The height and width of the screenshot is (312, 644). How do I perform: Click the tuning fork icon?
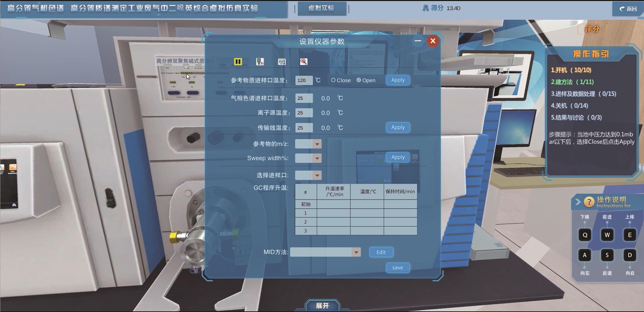click(x=260, y=61)
